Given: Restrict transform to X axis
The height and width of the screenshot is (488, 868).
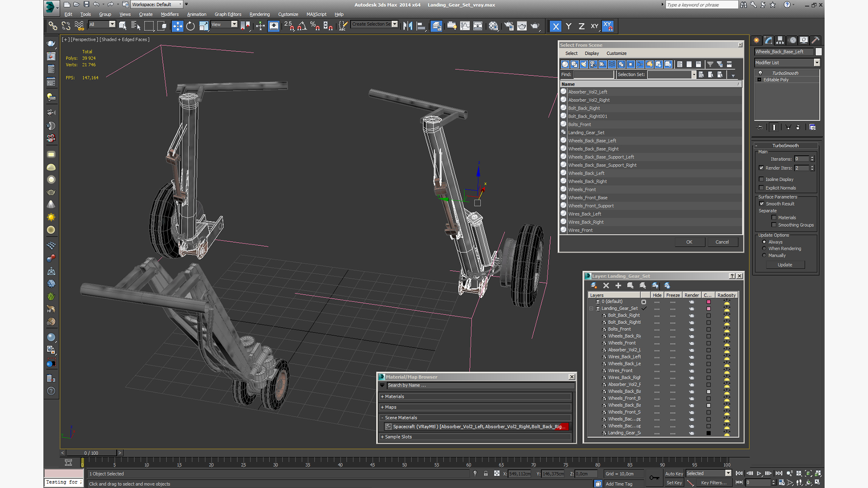Looking at the screenshot, I should [x=556, y=26].
